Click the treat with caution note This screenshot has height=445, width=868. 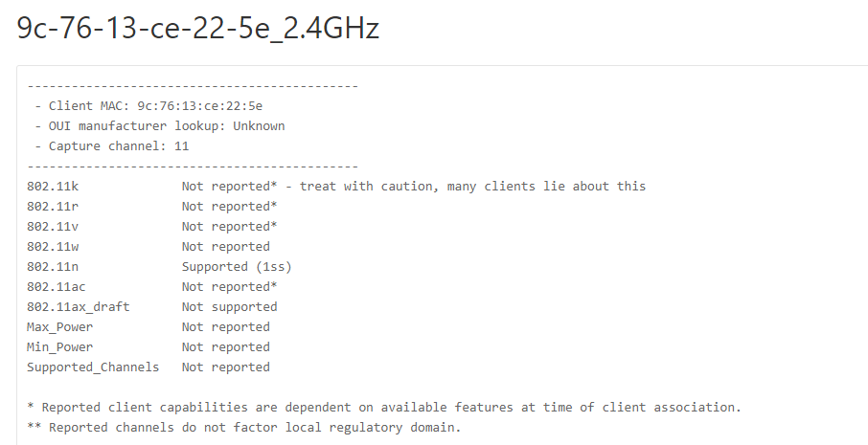coord(472,187)
